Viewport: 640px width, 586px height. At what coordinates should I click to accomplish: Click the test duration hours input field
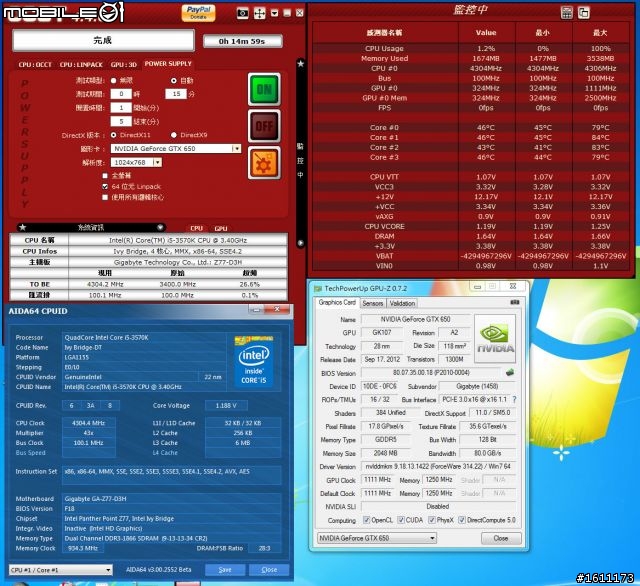point(121,94)
